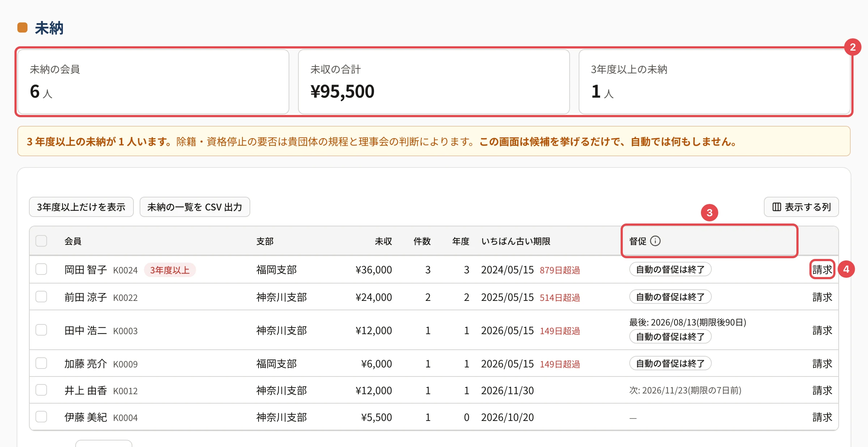Click the 未納 page heading
The height and width of the screenshot is (447, 868).
pos(49,28)
